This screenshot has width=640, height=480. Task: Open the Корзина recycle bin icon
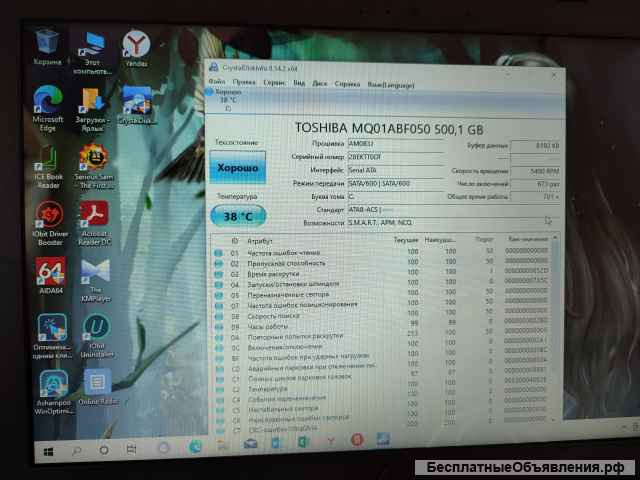coord(47,43)
